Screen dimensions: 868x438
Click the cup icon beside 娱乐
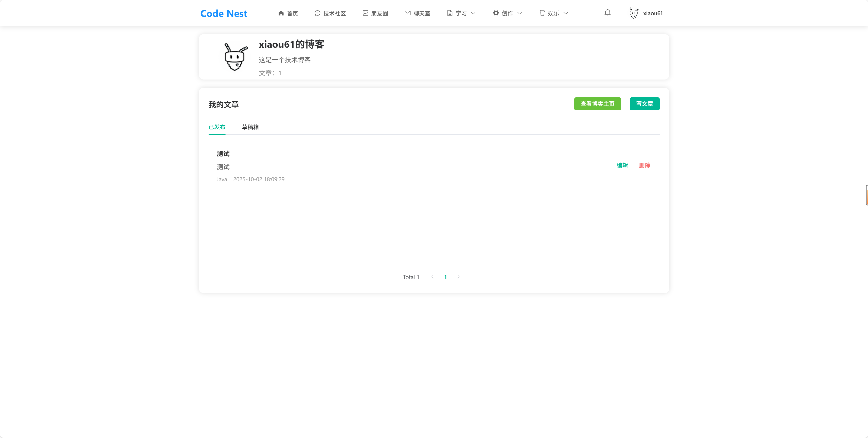coord(542,13)
